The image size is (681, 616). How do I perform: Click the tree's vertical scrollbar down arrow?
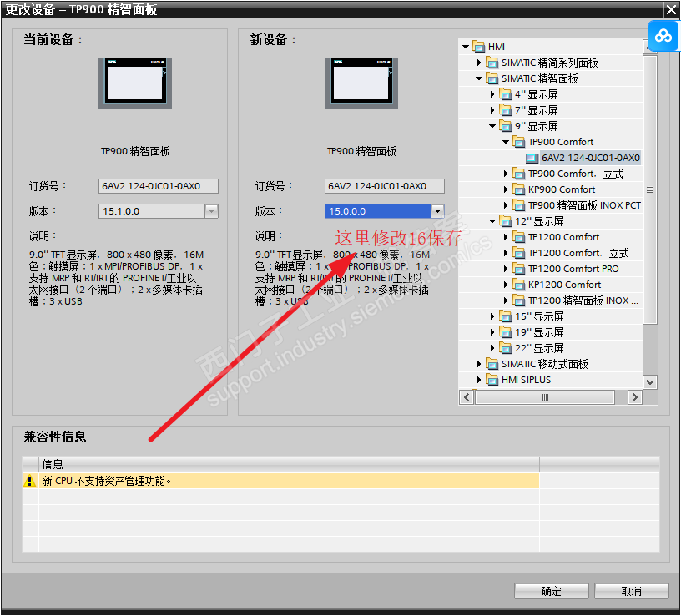[650, 382]
